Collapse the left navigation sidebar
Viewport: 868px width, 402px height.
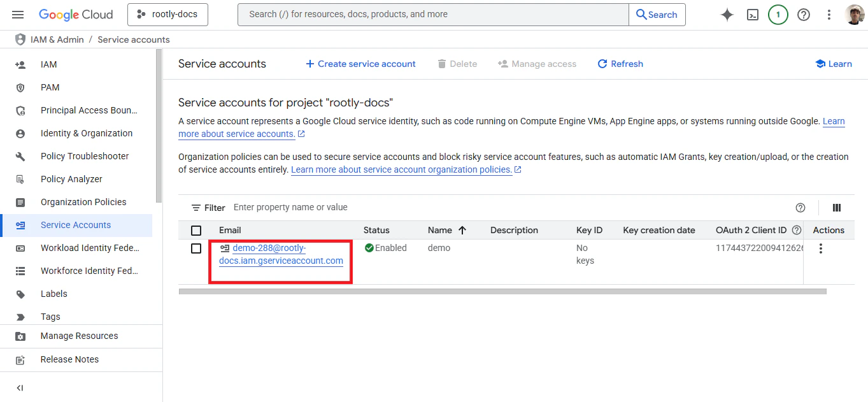pyautogui.click(x=19, y=387)
